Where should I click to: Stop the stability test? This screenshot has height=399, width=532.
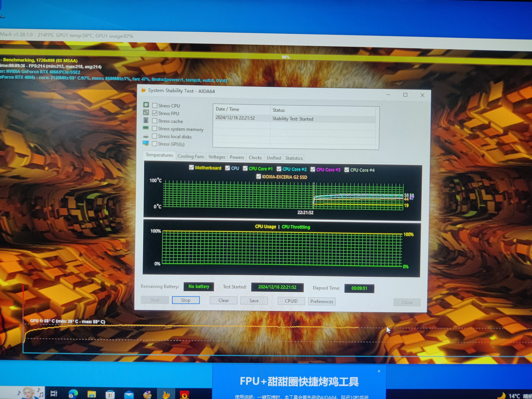pos(186,300)
